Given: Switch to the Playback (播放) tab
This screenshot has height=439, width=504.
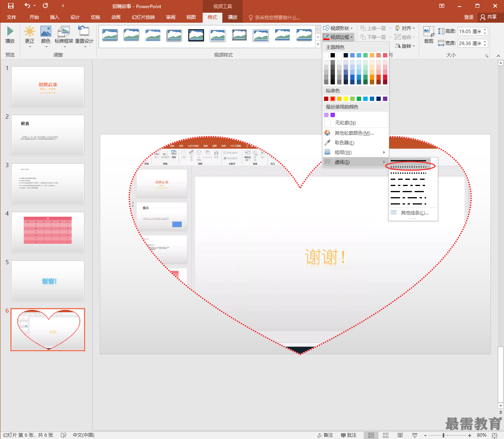Looking at the screenshot, I should [x=233, y=17].
